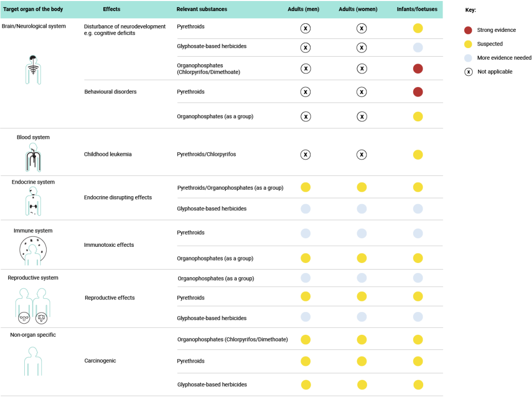Click the red Strong evidence dot in key
This screenshot has height=398, width=532.
click(x=468, y=30)
